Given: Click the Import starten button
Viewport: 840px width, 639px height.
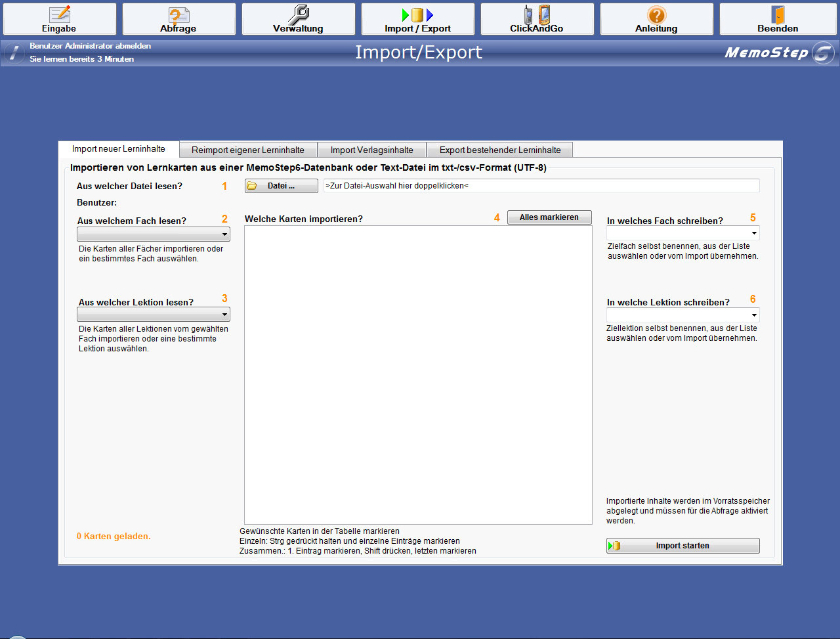Looking at the screenshot, I should click(x=682, y=546).
